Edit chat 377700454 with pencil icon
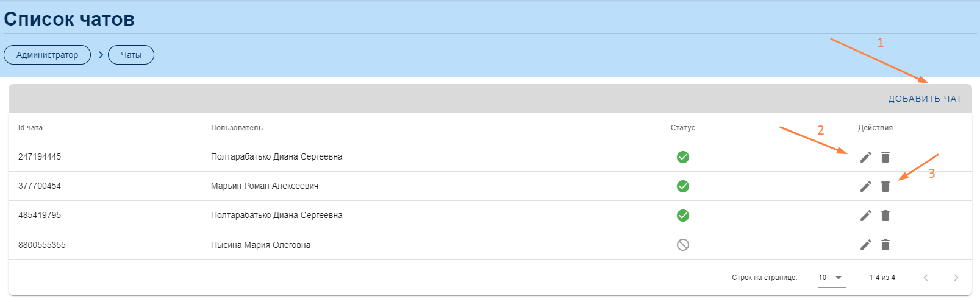The width and height of the screenshot is (980, 302). click(865, 186)
